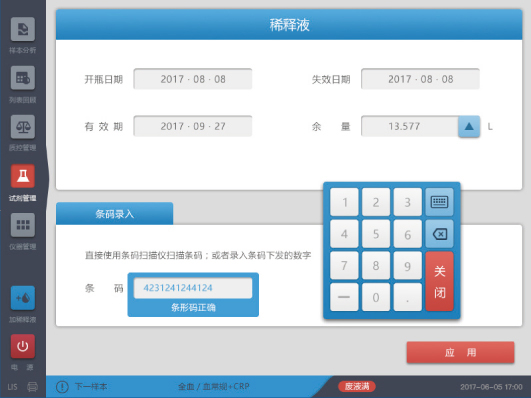Click the 全血 / 血常规+CRP status text

214,386
